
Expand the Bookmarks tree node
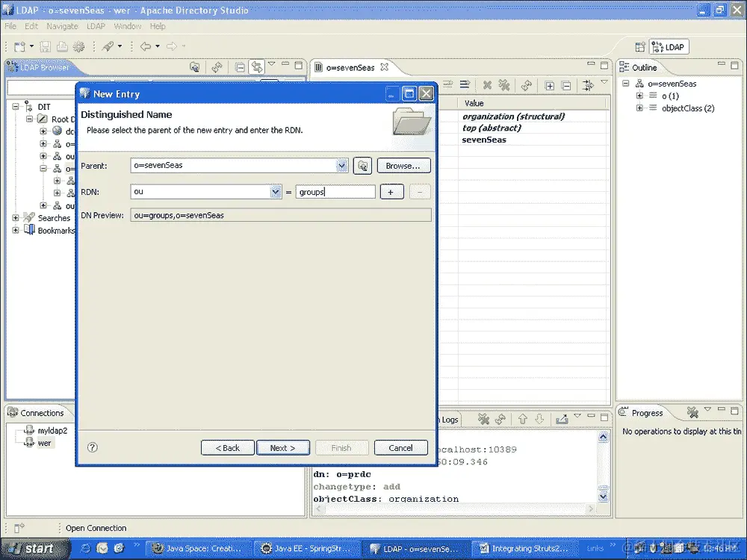[16, 230]
